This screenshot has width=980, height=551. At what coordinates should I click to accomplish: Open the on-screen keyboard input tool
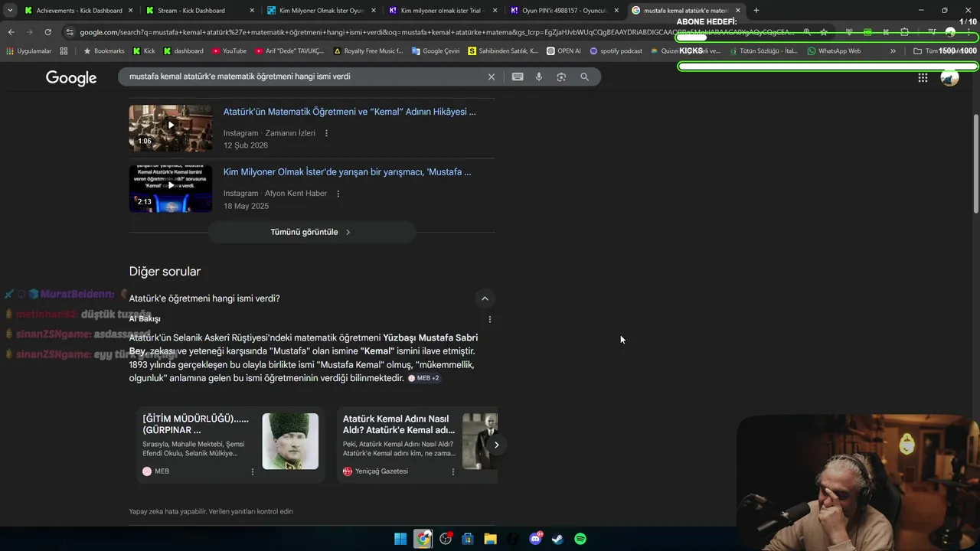click(x=518, y=77)
